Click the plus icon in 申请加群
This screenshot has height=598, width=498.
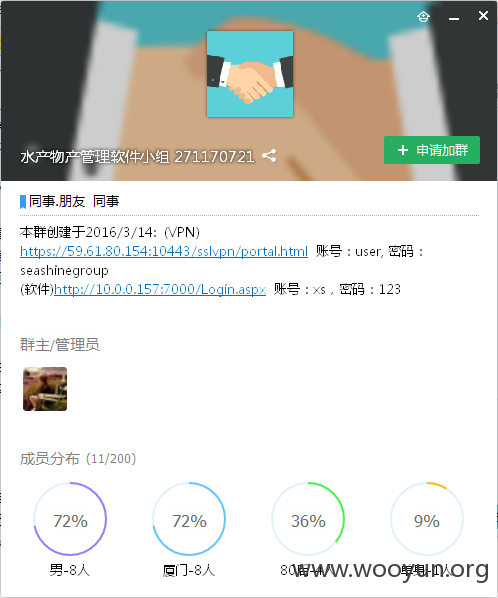point(403,150)
